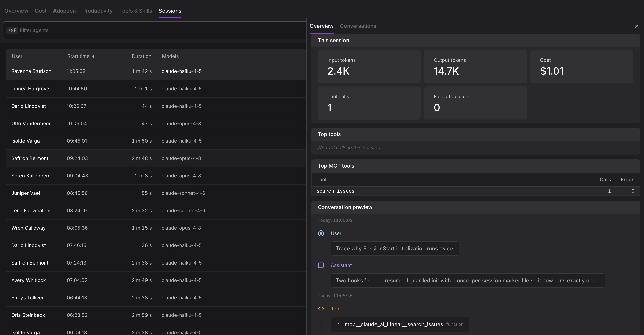Open Dario Lindqvist session at 10:26:07
The image size is (644, 335).
[156, 106]
